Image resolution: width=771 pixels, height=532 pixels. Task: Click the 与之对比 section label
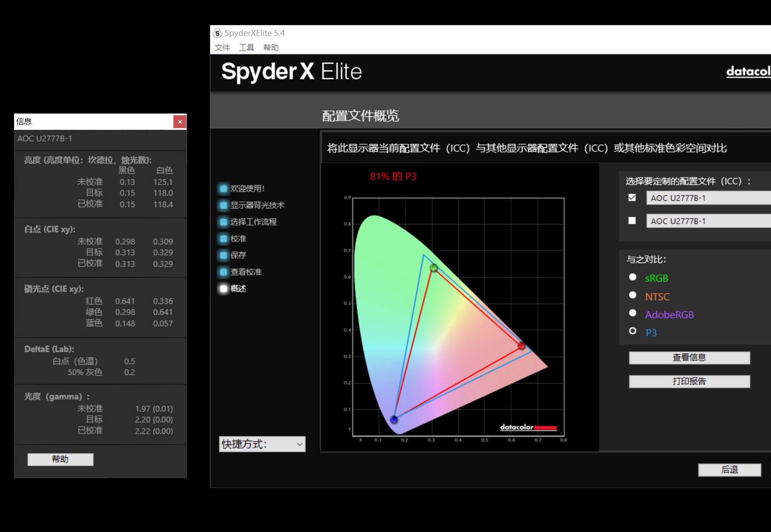[x=646, y=259]
